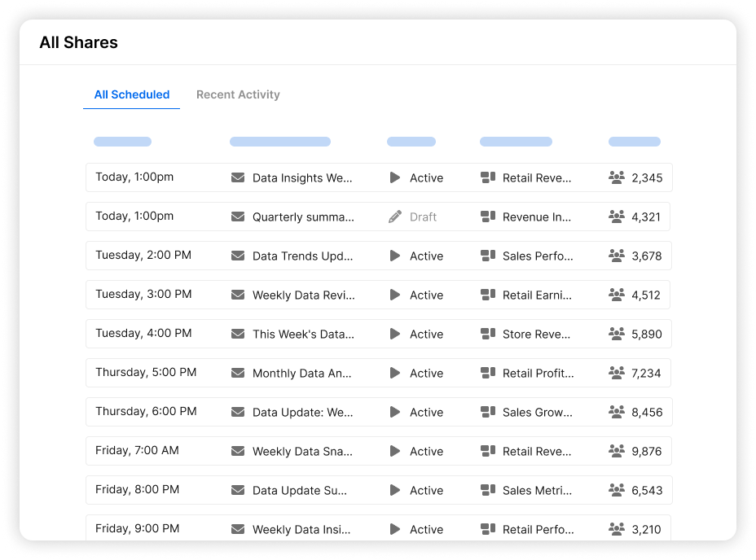
Task: Click the 3,210 recipient count
Action: click(x=646, y=529)
